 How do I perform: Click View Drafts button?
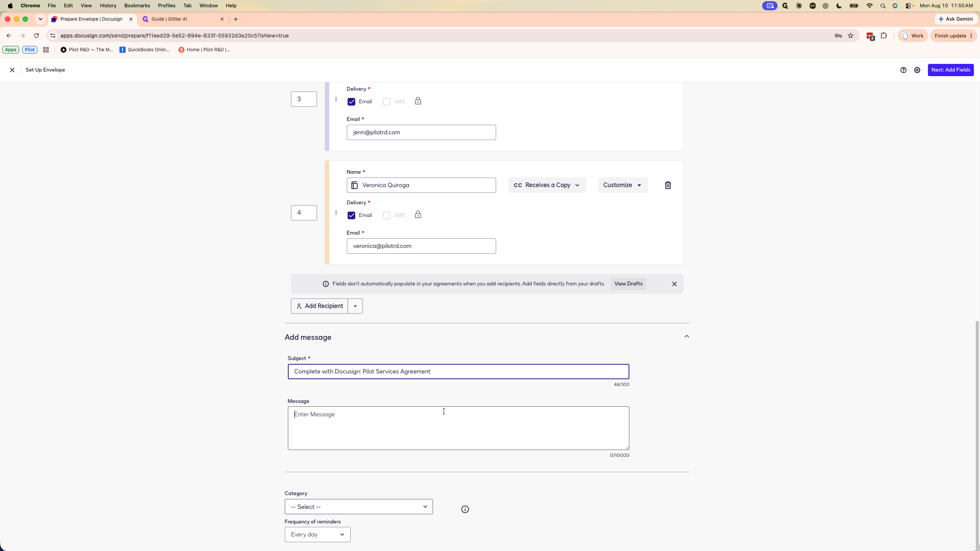coord(628,284)
